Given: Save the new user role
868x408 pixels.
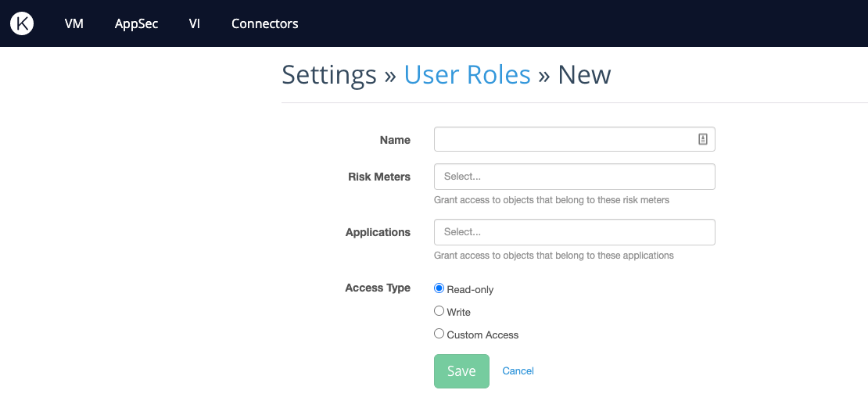Looking at the screenshot, I should click(461, 371).
